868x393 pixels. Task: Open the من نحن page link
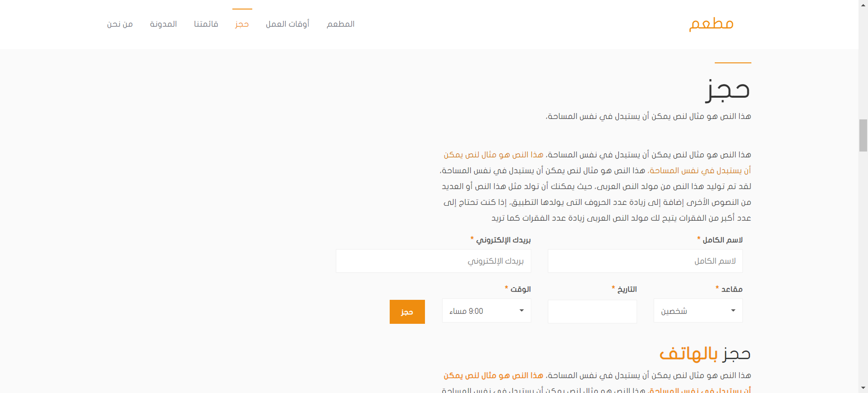pyautogui.click(x=120, y=24)
